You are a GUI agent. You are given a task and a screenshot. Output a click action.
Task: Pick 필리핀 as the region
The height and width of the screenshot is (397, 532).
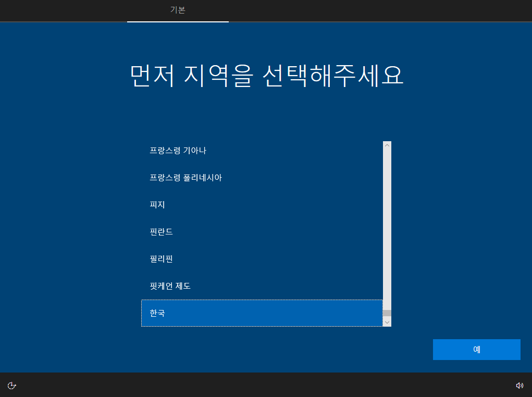click(x=262, y=259)
